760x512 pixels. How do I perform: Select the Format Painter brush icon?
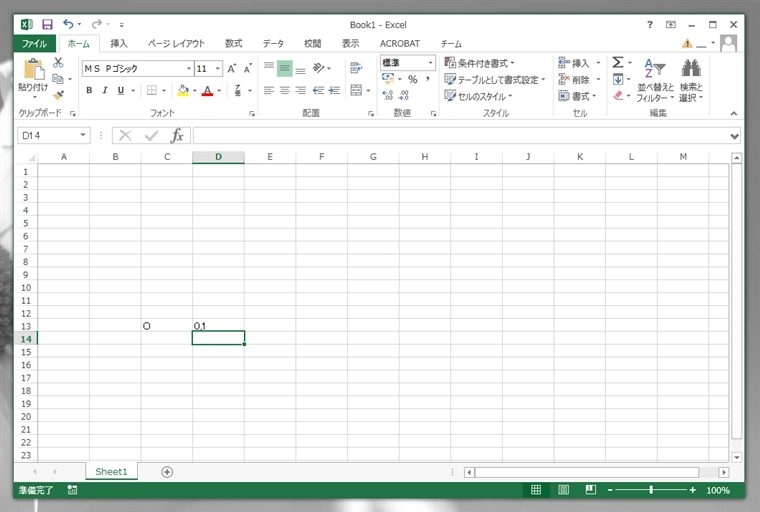click(x=58, y=95)
